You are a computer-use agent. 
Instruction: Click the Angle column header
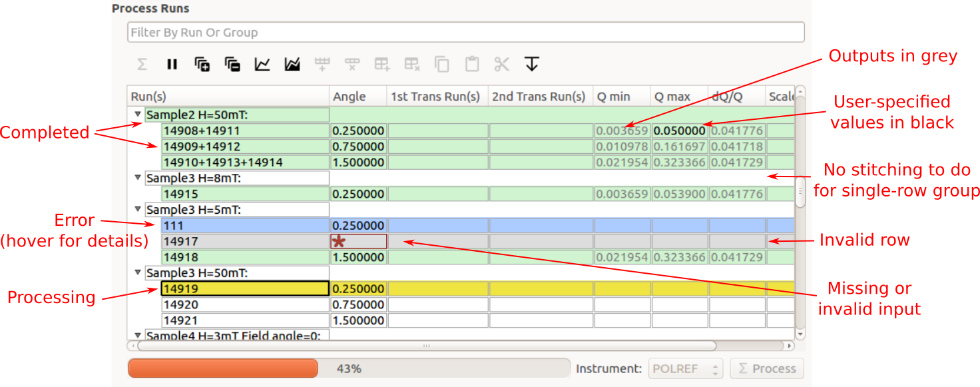pyautogui.click(x=358, y=97)
